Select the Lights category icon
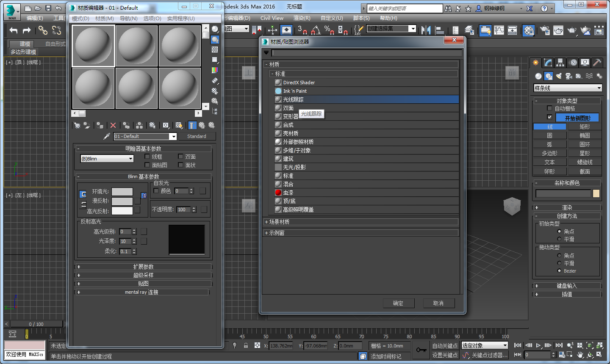 pyautogui.click(x=559, y=76)
